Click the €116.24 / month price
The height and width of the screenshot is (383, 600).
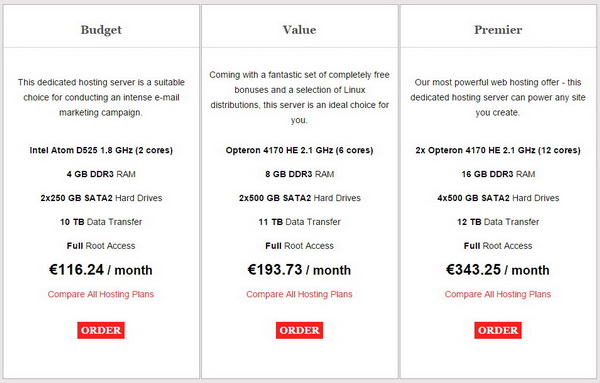coord(101,270)
